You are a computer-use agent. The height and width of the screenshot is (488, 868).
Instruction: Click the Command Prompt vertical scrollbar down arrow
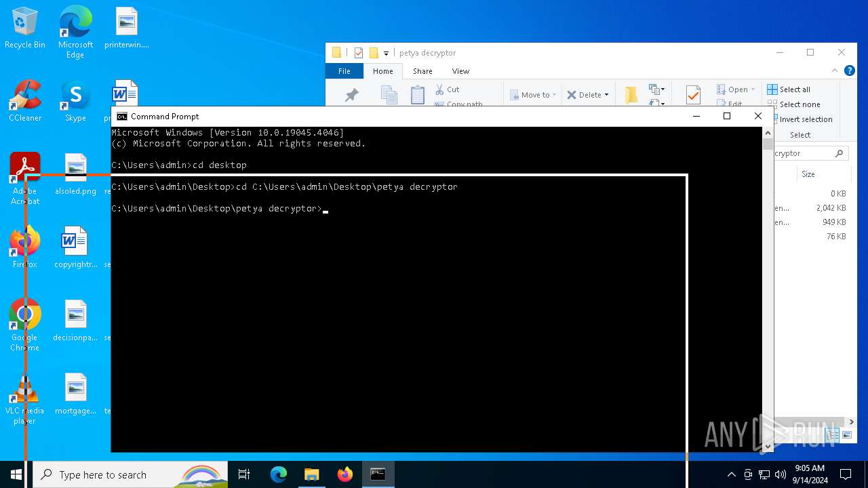pyautogui.click(x=768, y=447)
